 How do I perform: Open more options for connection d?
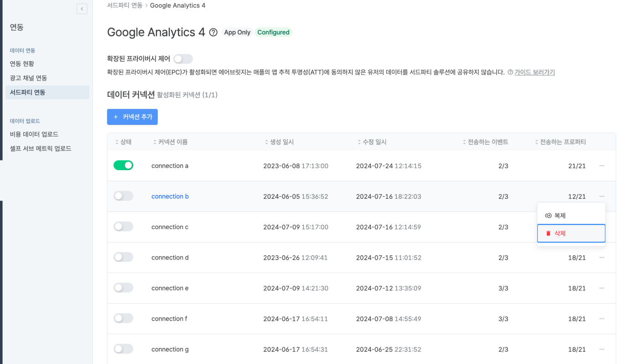[x=602, y=258]
